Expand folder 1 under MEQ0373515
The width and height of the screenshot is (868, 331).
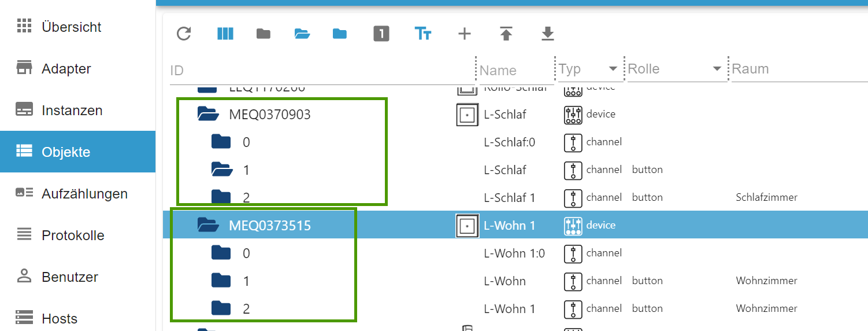[221, 281]
